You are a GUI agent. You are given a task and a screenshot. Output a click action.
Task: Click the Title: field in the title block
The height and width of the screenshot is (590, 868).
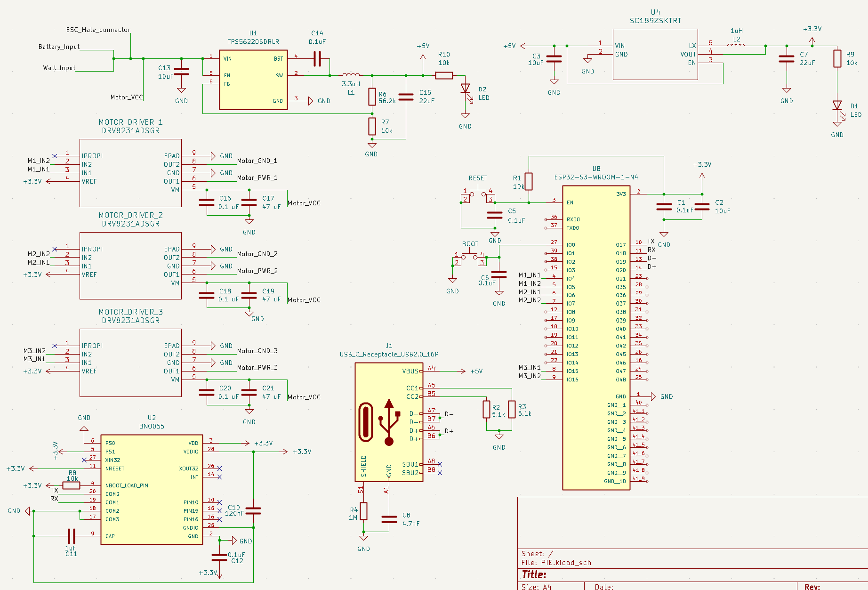(x=535, y=574)
